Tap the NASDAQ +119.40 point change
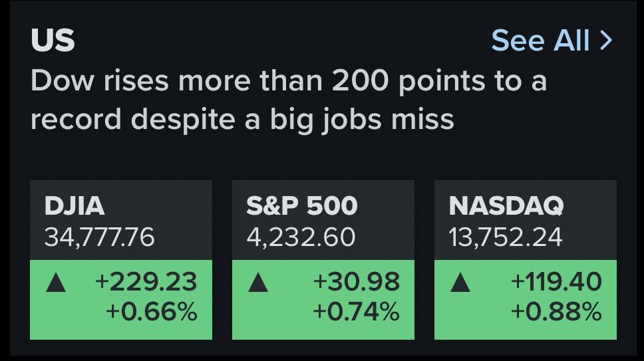 [556, 282]
